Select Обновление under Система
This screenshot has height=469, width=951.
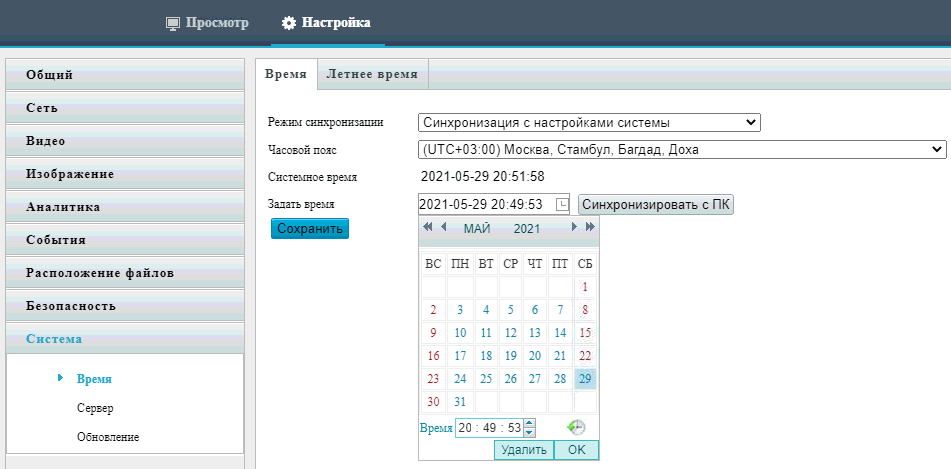108,437
